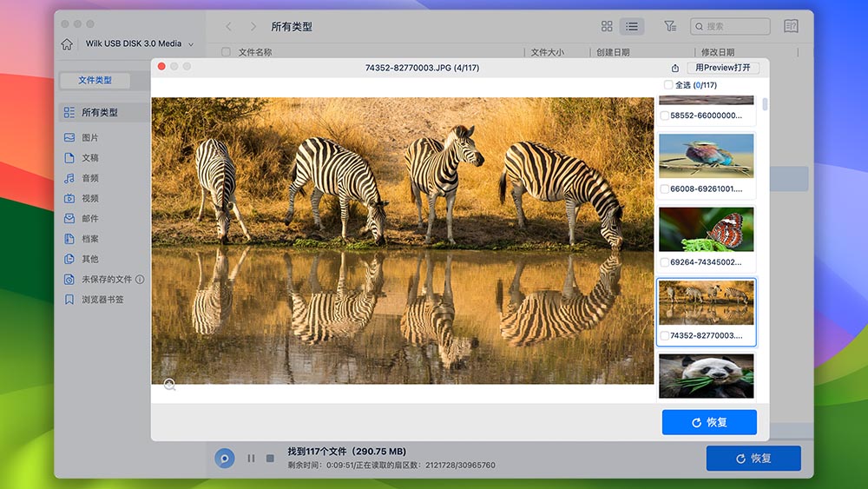Open the help guide book icon
Image resolution: width=868 pixels, height=489 pixels.
791,26
